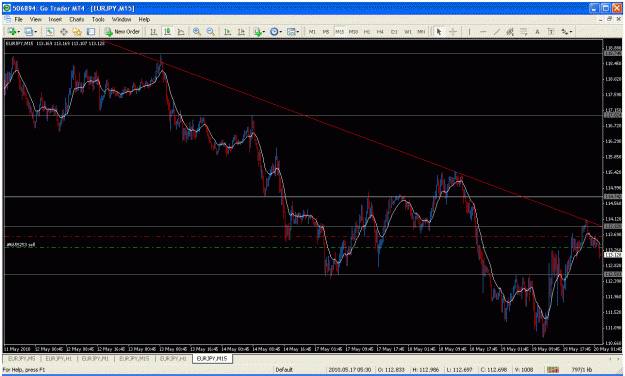
Task: Select the Trendline drawing tool
Action: [x=497, y=31]
